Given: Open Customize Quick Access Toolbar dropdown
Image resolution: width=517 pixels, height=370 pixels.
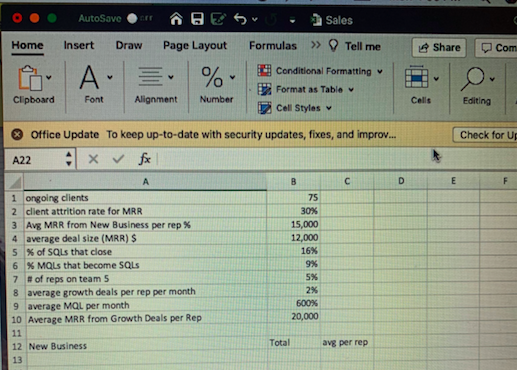Looking at the screenshot, I should point(292,21).
